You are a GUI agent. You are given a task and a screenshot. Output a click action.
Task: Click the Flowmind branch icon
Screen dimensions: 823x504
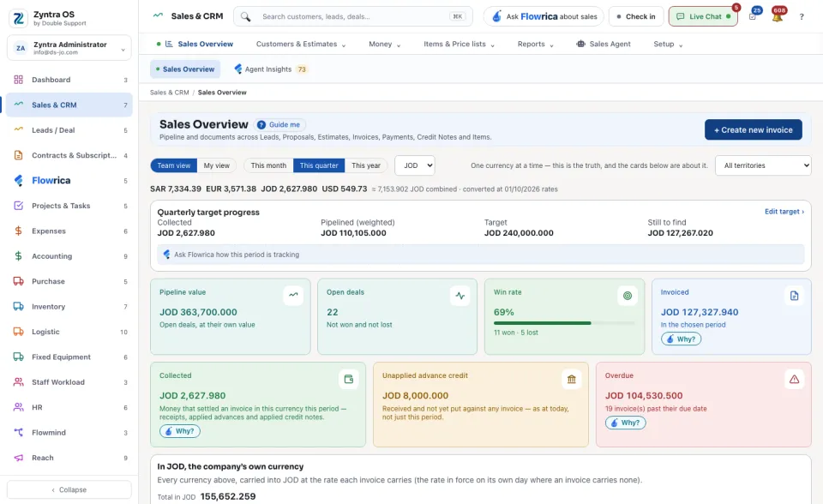(18, 433)
